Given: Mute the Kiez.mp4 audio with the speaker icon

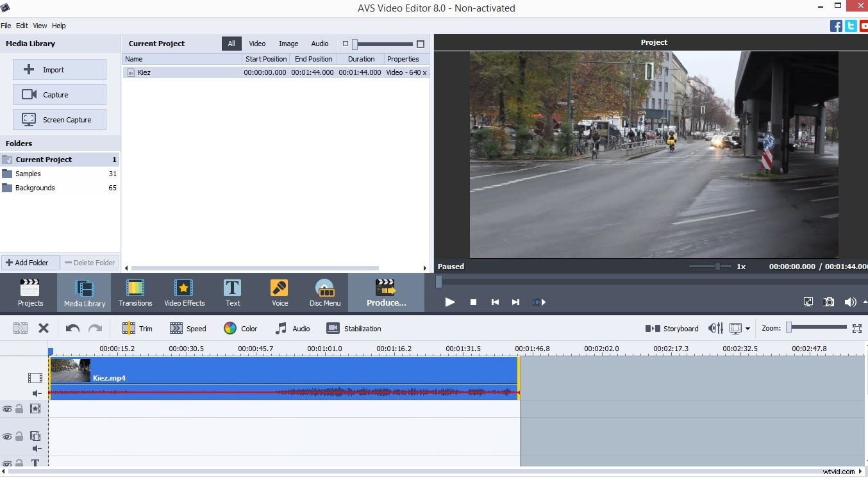Looking at the screenshot, I should [37, 393].
